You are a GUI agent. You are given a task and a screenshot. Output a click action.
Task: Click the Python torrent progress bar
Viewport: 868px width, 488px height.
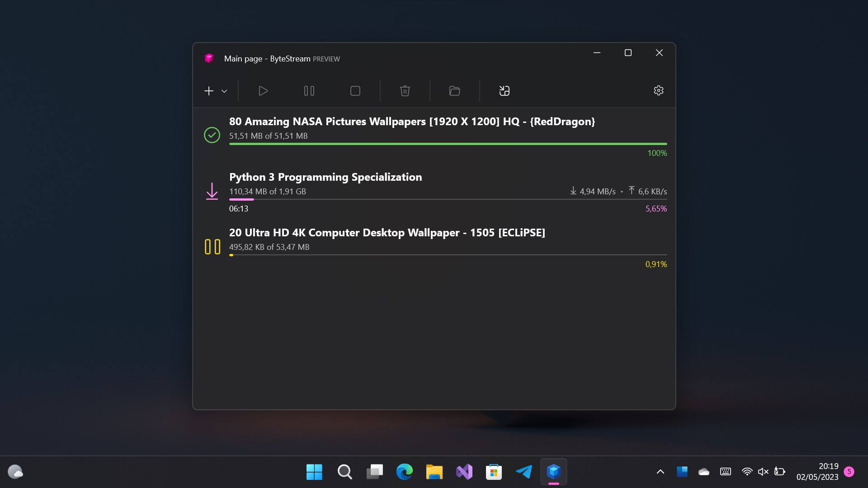tap(448, 199)
